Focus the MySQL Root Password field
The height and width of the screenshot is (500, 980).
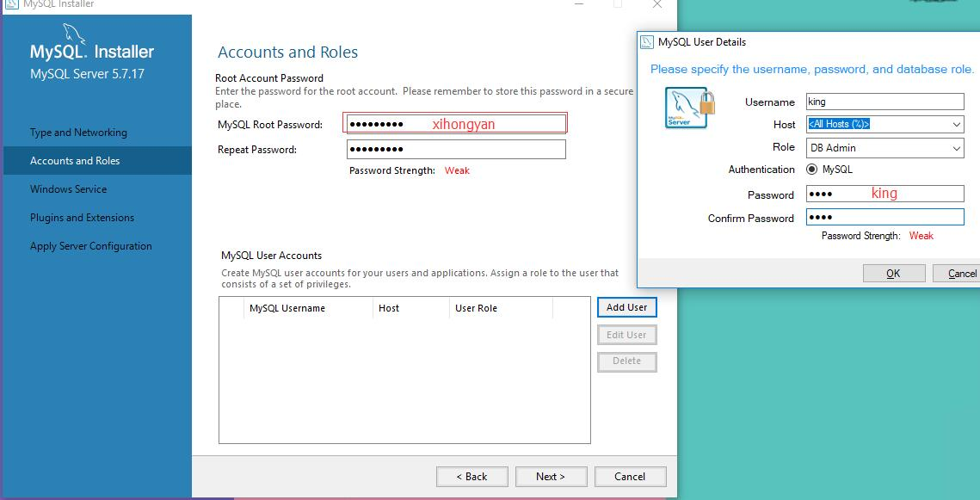point(456,124)
